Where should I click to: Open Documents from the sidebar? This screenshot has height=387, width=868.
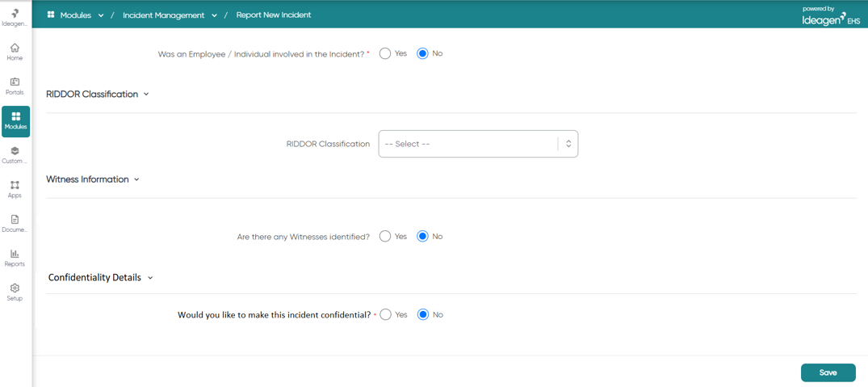(15, 223)
